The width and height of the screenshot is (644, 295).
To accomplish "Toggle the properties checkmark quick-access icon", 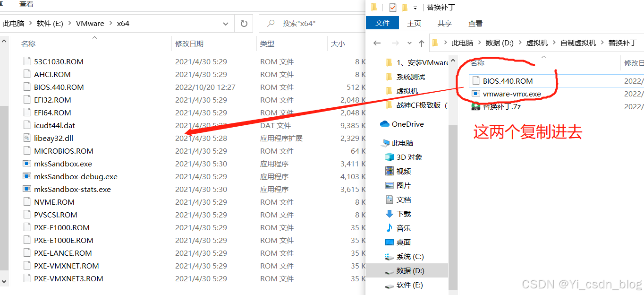I will point(393,7).
